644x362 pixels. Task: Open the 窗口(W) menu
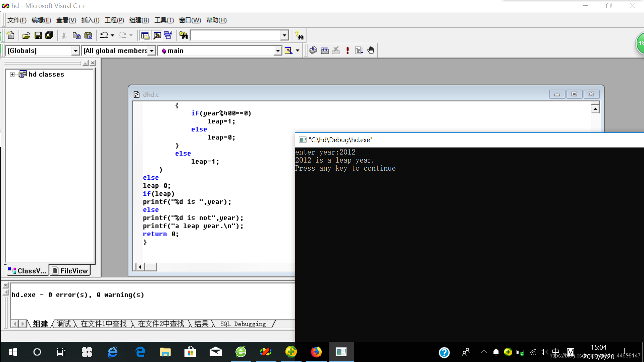190,20
